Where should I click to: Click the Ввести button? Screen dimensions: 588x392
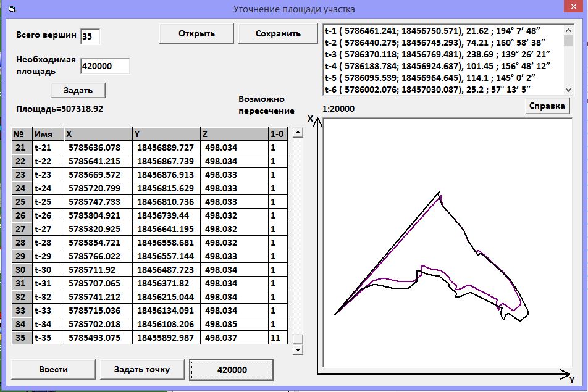coord(53,370)
